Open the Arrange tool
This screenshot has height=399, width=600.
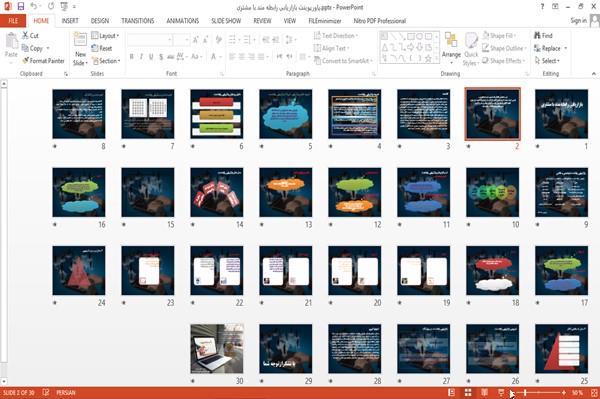(451, 49)
